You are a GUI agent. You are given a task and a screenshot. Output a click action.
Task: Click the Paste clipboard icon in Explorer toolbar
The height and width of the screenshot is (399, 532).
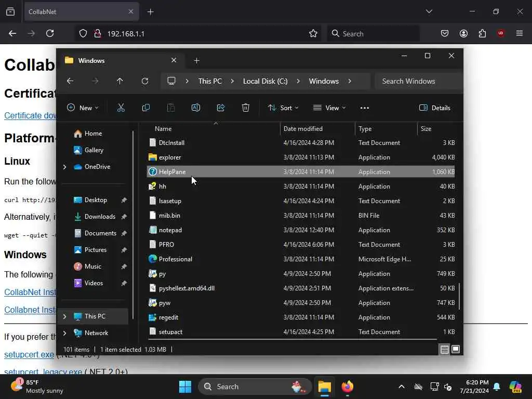tap(170, 108)
